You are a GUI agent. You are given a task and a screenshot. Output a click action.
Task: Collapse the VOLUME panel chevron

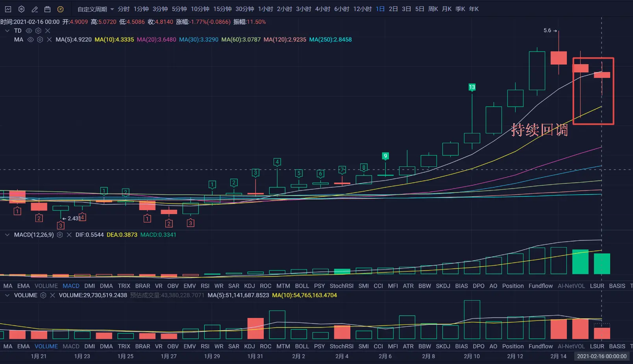[7, 295]
